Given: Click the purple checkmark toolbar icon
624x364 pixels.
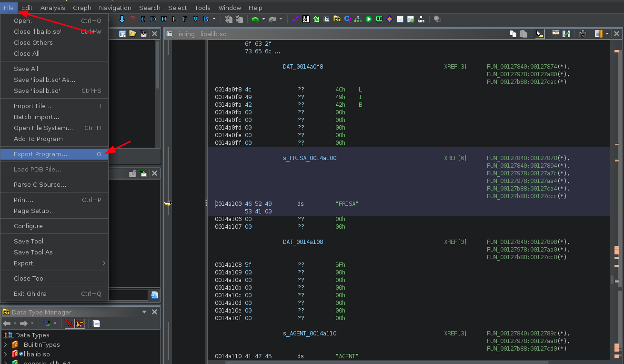Looking at the screenshot, I should (295, 19).
